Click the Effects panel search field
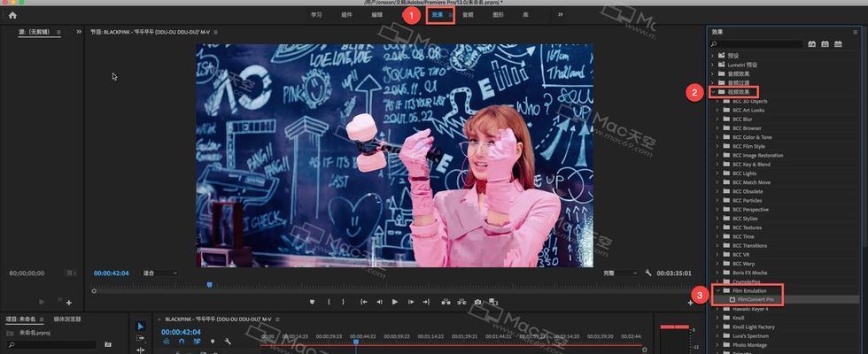 coord(756,43)
